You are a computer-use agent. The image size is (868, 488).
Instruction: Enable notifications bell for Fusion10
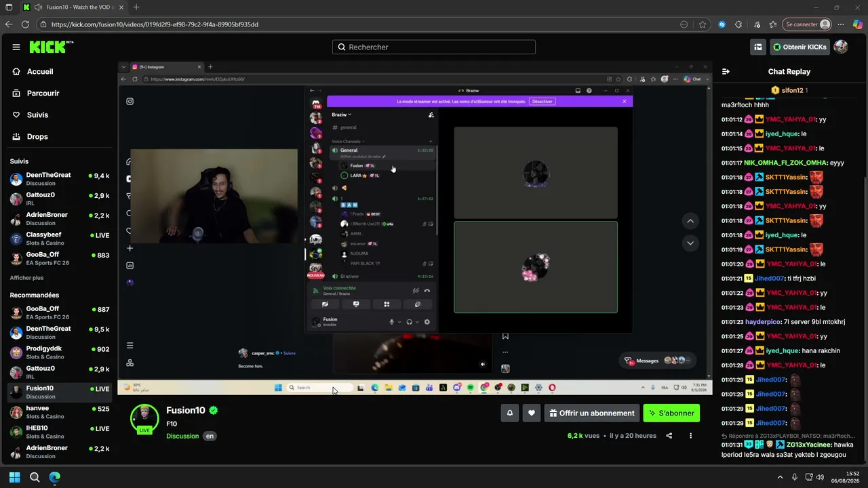click(510, 413)
